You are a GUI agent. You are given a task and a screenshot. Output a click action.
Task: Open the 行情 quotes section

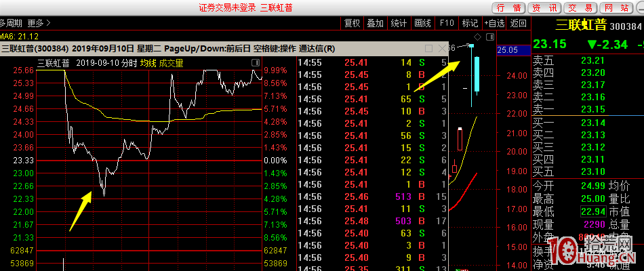pyautogui.click(x=508, y=8)
